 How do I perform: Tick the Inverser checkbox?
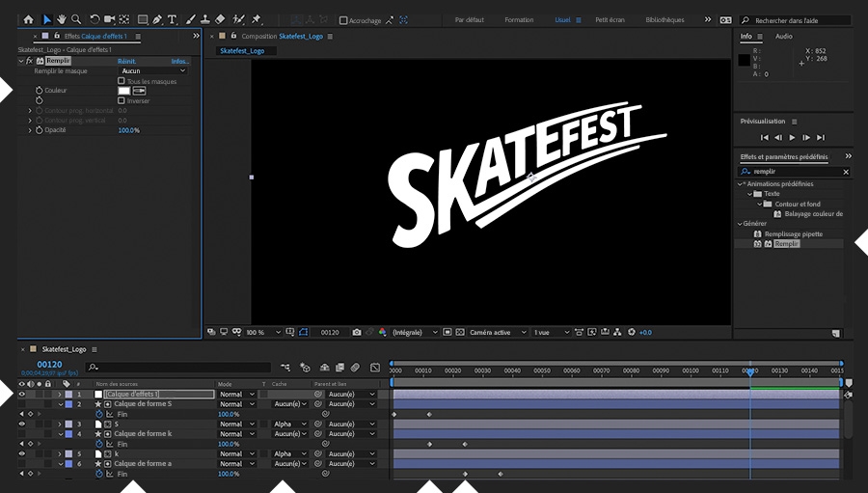pos(122,100)
